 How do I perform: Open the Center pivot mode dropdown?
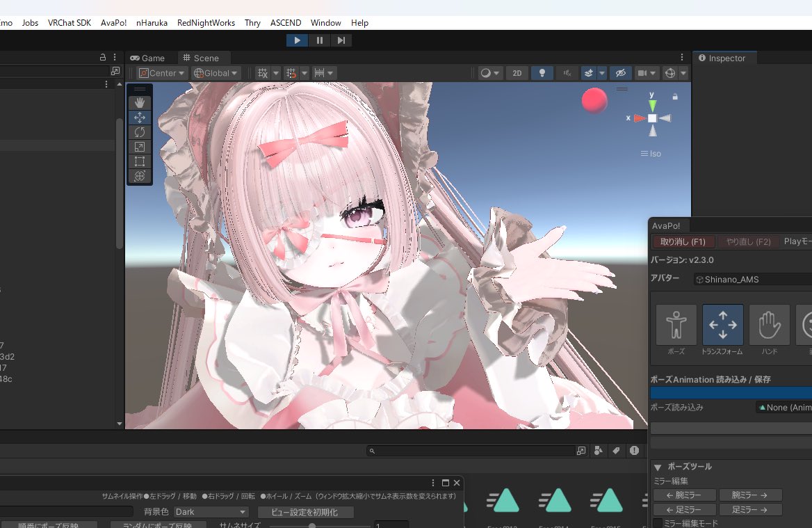pyautogui.click(x=161, y=73)
